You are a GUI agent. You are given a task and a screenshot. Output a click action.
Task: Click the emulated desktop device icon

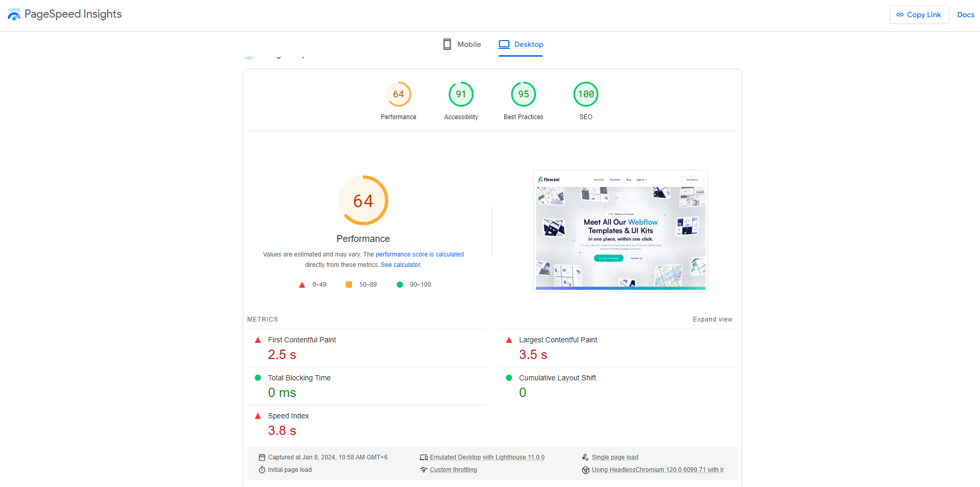click(424, 457)
